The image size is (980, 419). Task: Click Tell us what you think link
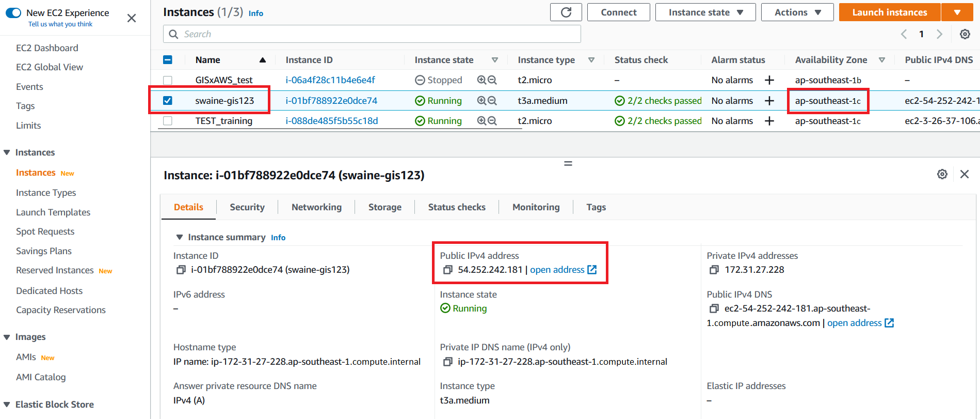(60, 24)
